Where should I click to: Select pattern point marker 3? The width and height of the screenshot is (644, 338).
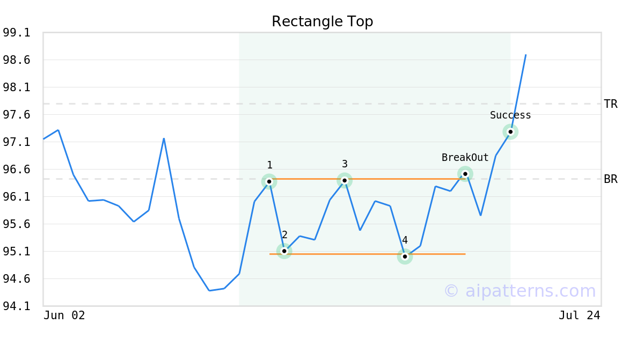pyautogui.click(x=345, y=180)
